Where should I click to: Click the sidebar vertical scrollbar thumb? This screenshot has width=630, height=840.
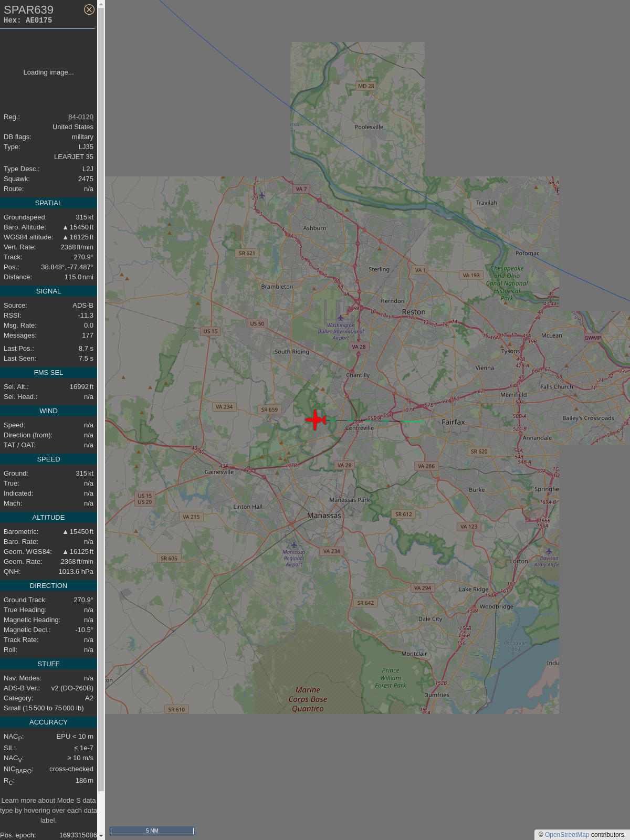click(x=101, y=399)
